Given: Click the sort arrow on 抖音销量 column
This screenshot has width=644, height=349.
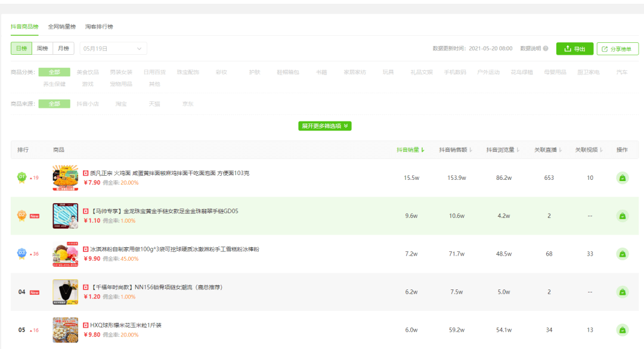Looking at the screenshot, I should coord(423,150).
